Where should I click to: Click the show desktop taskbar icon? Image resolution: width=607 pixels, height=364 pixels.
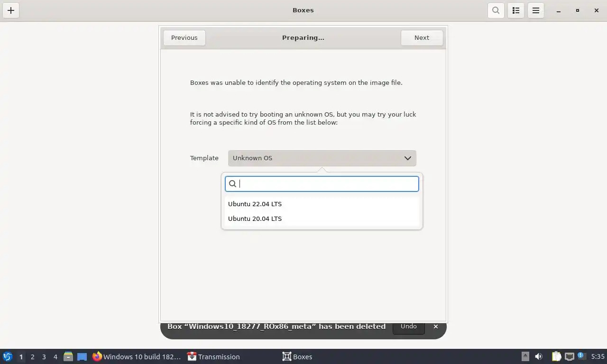[82, 356]
